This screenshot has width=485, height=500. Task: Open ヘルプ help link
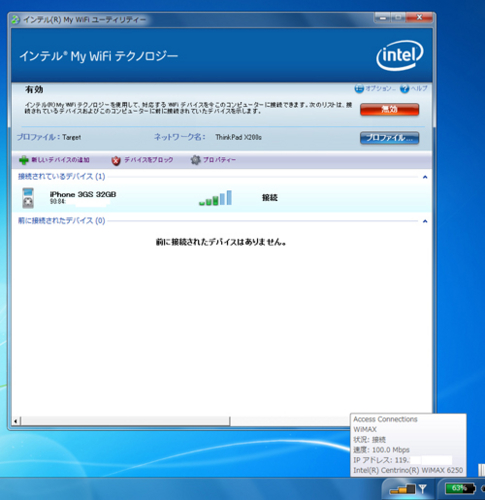(x=419, y=89)
